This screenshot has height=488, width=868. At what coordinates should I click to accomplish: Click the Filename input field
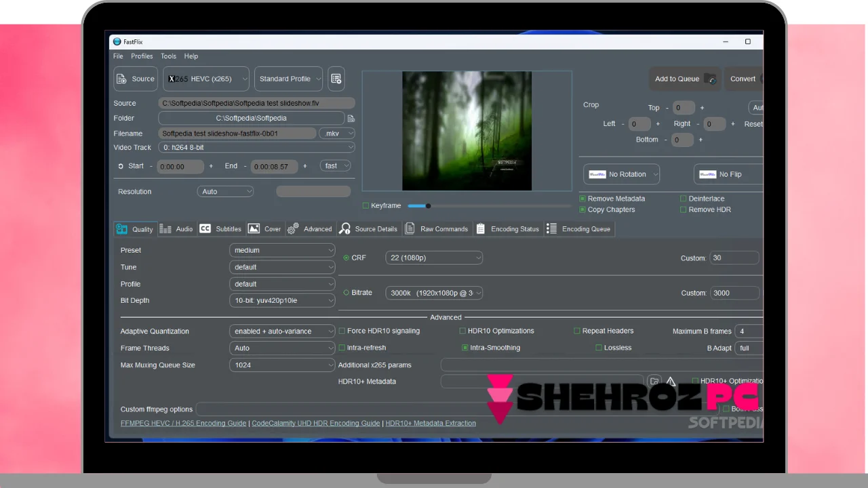click(237, 134)
